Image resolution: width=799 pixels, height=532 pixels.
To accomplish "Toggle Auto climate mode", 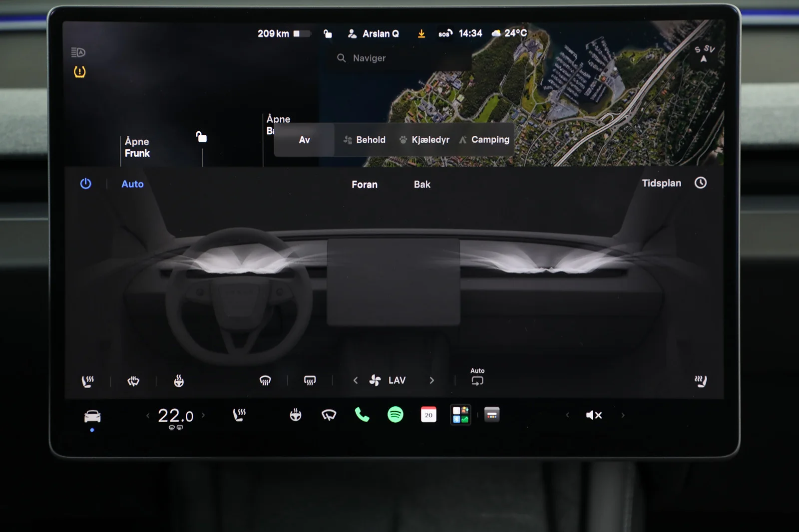I will 132,184.
